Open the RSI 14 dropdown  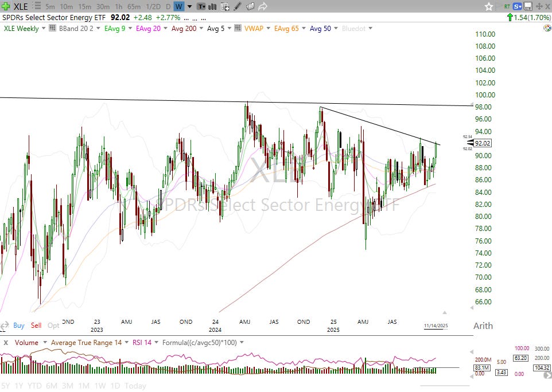pyautogui.click(x=156, y=343)
